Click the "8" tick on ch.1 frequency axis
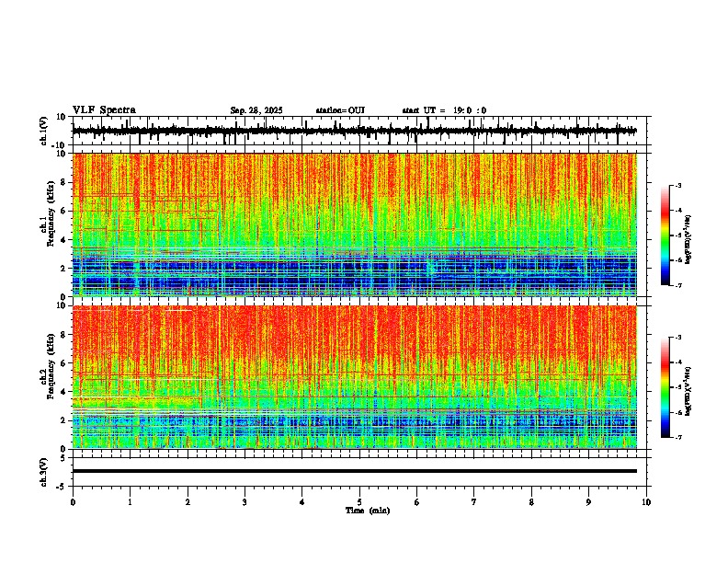 click(64, 182)
